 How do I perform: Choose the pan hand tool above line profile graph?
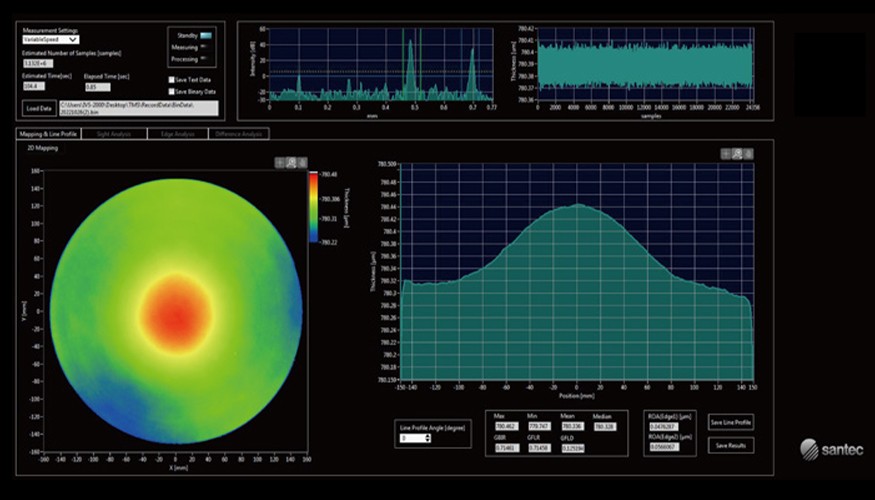point(748,154)
